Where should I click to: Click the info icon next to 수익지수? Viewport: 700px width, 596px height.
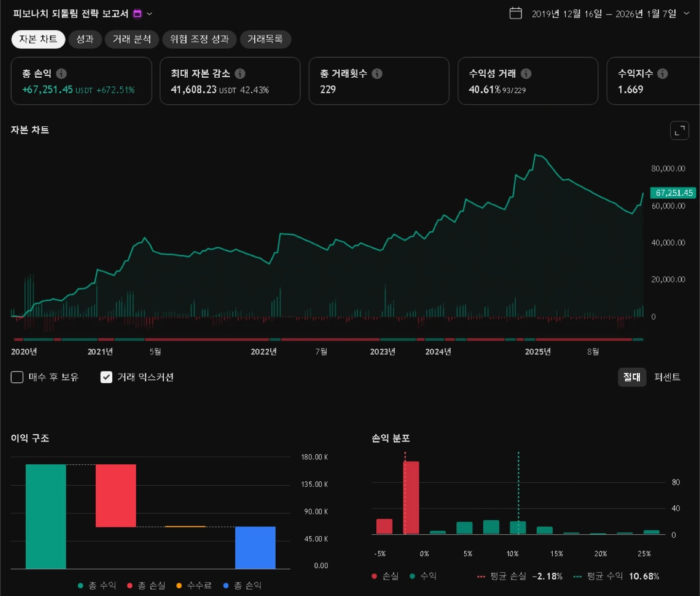tap(663, 73)
